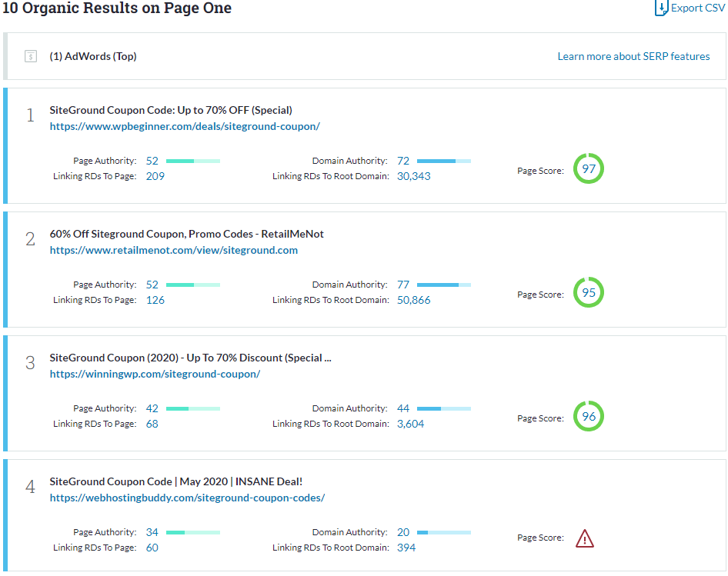This screenshot has width=728, height=576.
Task: Click the Domain Authority bar for wpbeginner result
Action: [444, 161]
